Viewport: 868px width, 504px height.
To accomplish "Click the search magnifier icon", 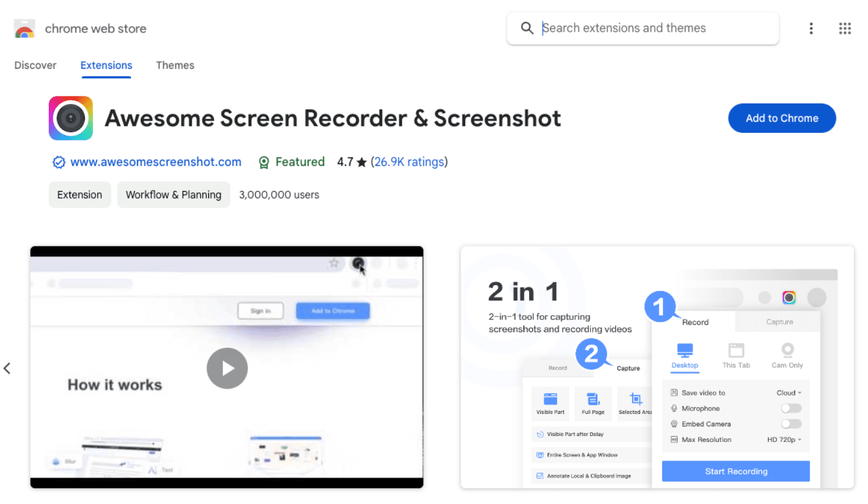I will point(527,28).
